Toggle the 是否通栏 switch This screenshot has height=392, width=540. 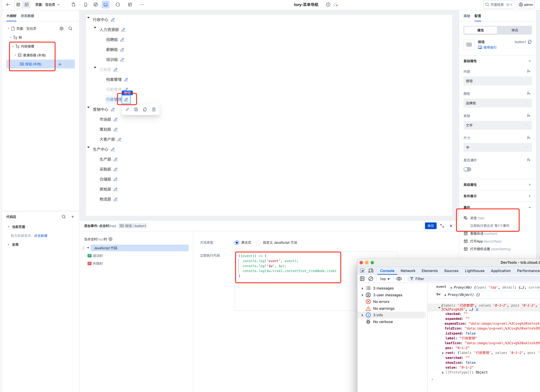[467, 169]
